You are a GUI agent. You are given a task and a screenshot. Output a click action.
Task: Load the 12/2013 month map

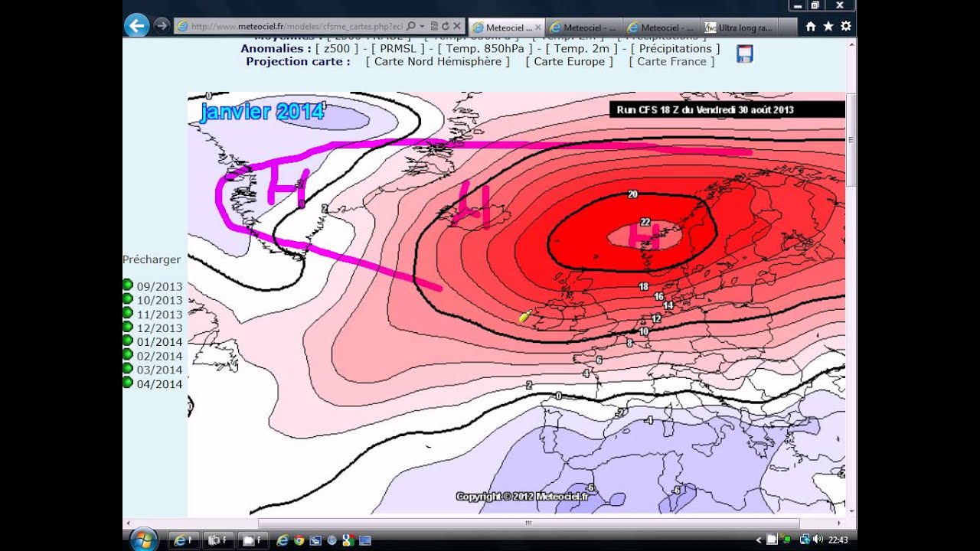tap(160, 328)
